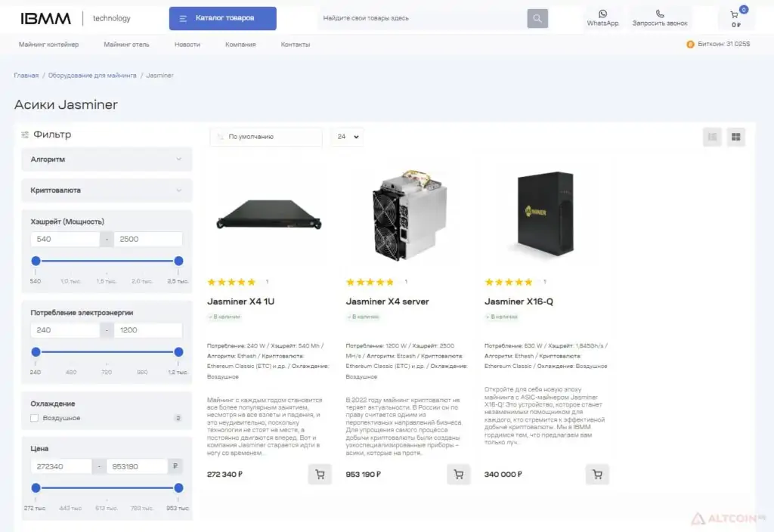Check the Воздушное cooling checkbox
The image size is (774, 532).
point(35,418)
